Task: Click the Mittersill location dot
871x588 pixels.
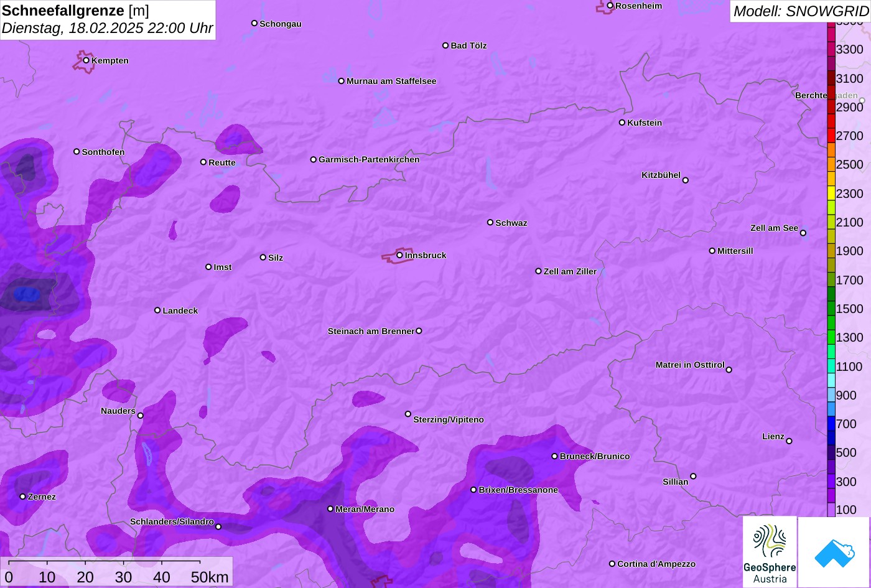Action: click(x=712, y=251)
